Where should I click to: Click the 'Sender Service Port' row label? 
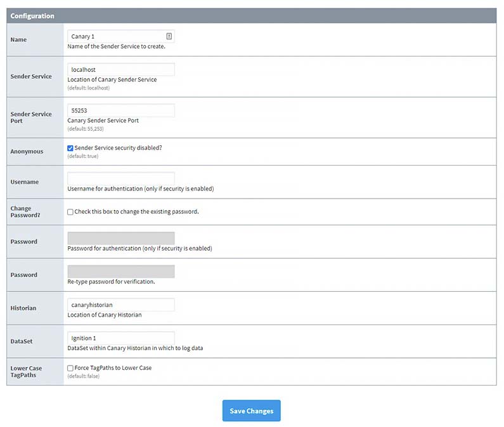[31, 117]
